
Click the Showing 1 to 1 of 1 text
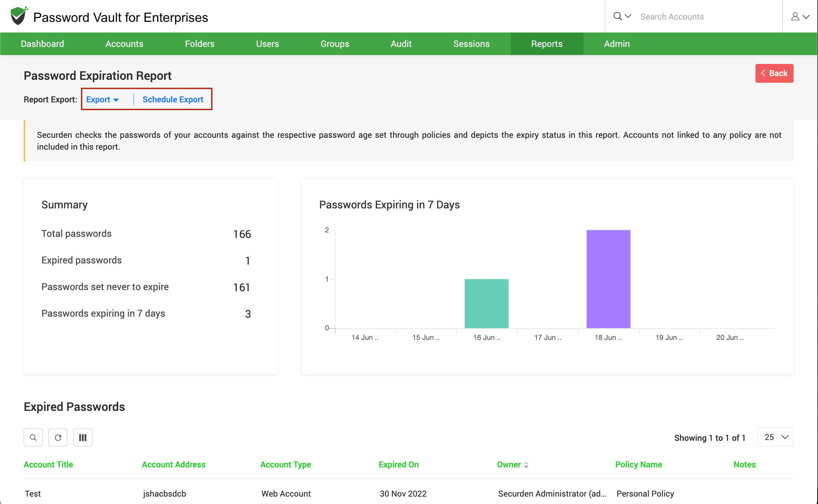[710, 438]
